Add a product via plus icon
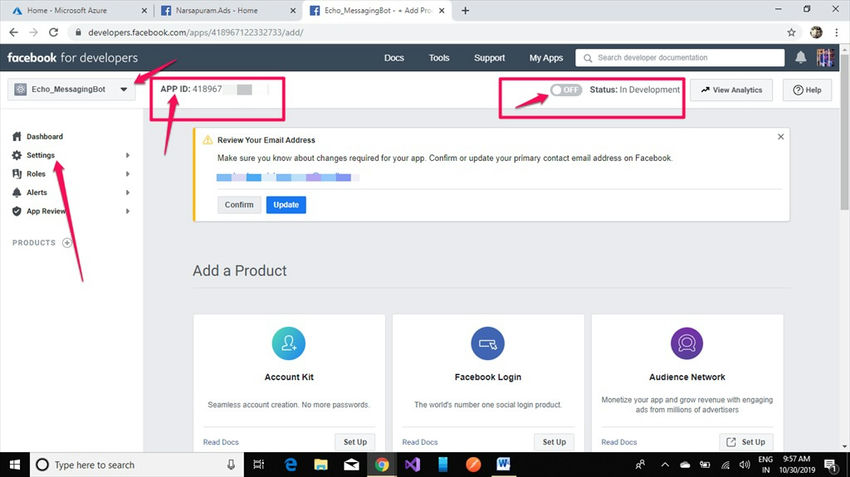Image resolution: width=850 pixels, height=477 pixels. pos(67,243)
